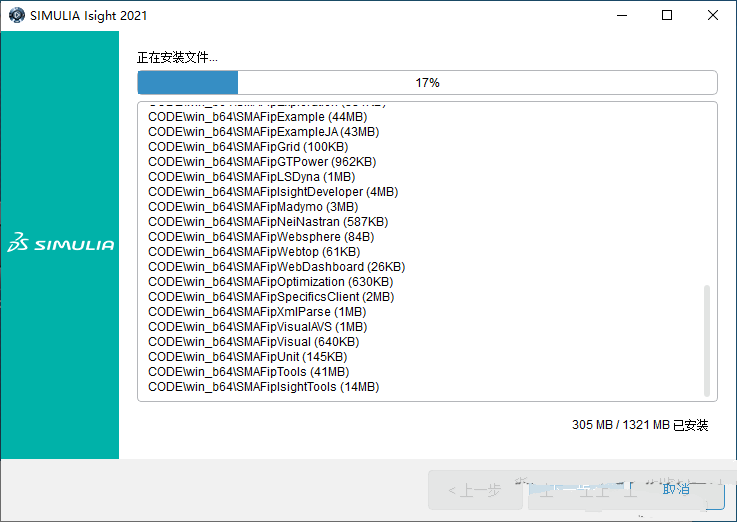
Task: Select the SMAFipTools (41MB) entry
Action: tap(249, 372)
